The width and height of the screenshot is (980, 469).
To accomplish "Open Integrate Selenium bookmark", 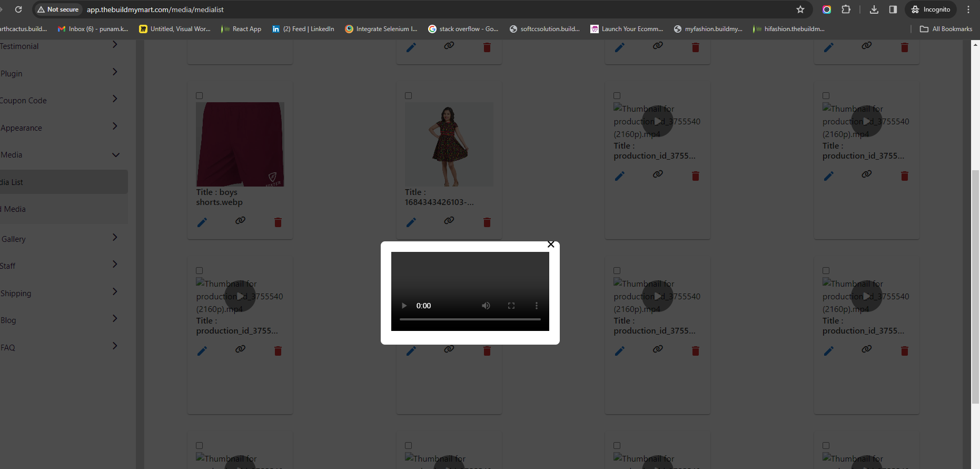I will click(381, 29).
